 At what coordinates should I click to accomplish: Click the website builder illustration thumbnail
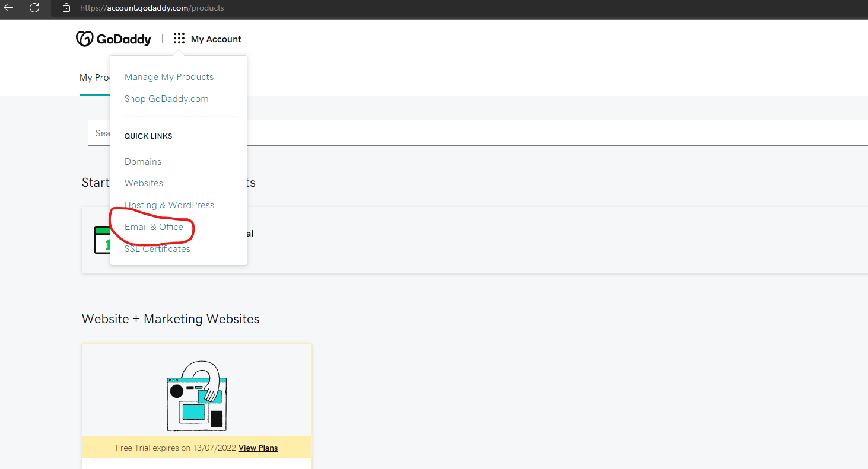pos(197,396)
